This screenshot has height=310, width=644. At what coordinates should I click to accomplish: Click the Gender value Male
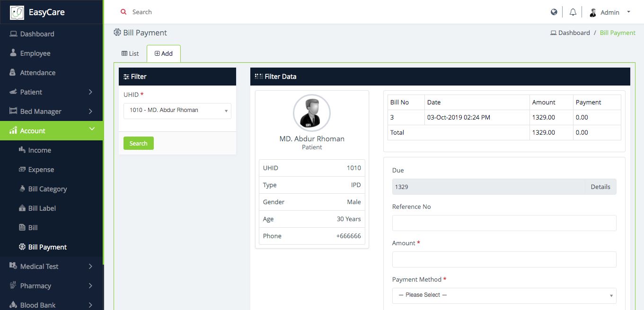click(x=354, y=202)
